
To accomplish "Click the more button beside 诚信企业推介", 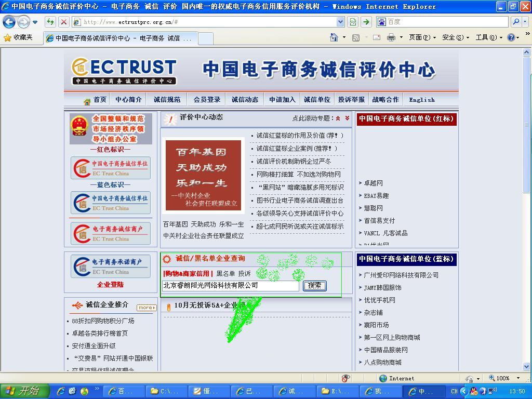I will pyautogui.click(x=147, y=308).
